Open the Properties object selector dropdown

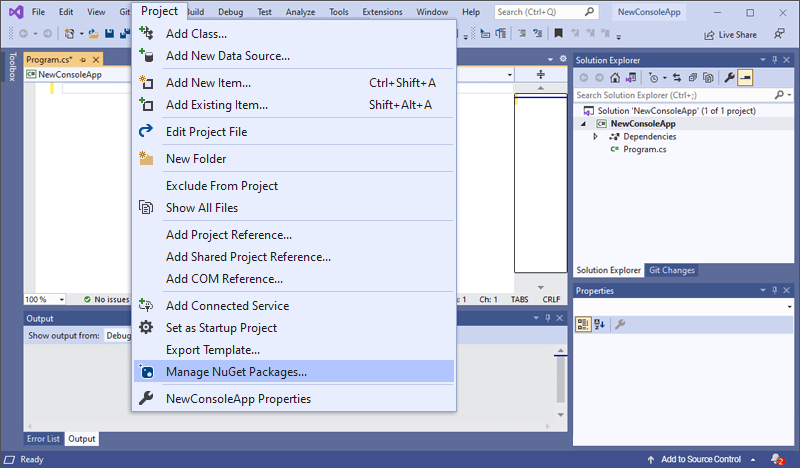(x=789, y=307)
